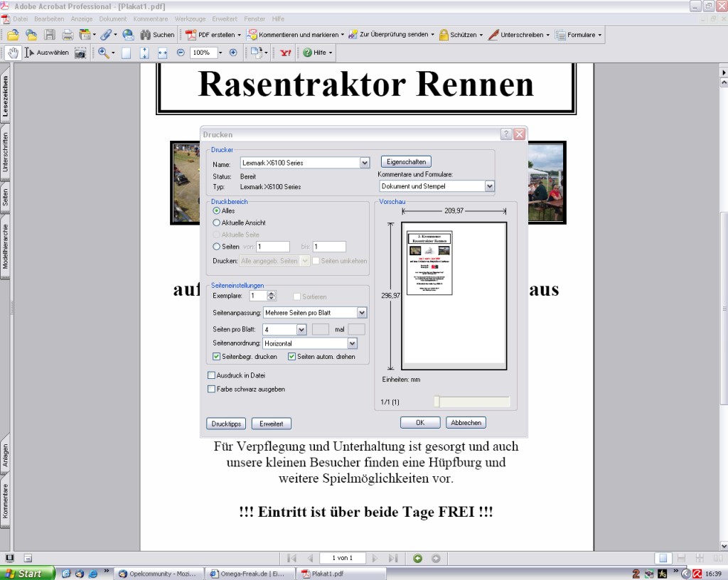This screenshot has height=580, width=728.
Task: Click the Fit Width page icon
Action: coord(162,53)
